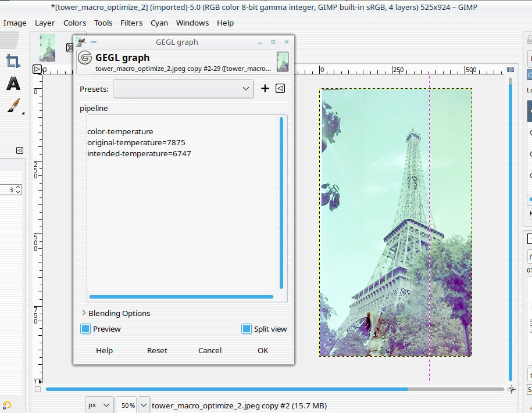
Task: Open the Filters menu
Action: (x=131, y=23)
